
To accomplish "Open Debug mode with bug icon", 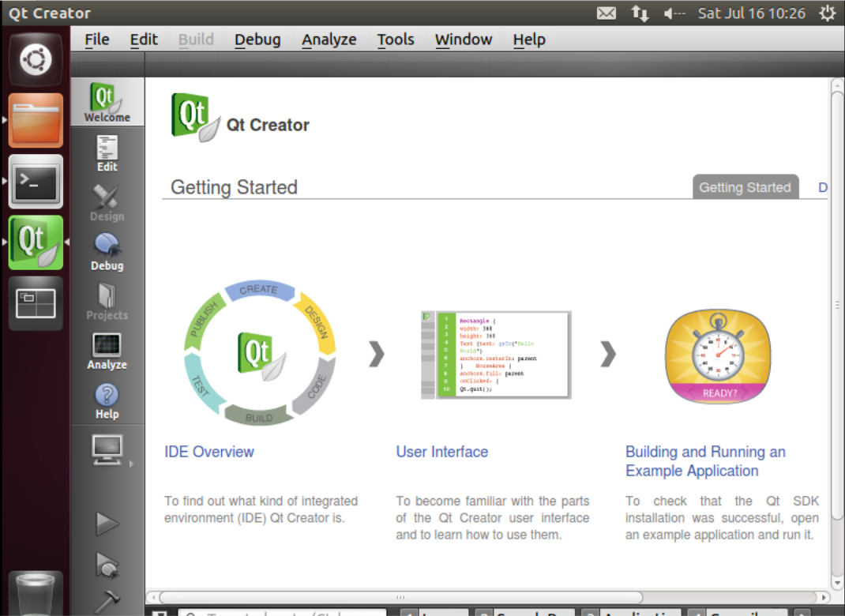I will click(x=107, y=252).
